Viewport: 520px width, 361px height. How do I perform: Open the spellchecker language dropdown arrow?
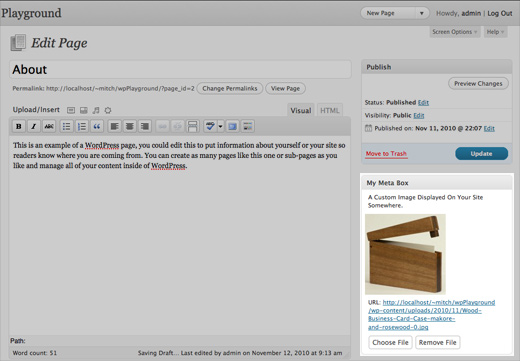(x=220, y=126)
